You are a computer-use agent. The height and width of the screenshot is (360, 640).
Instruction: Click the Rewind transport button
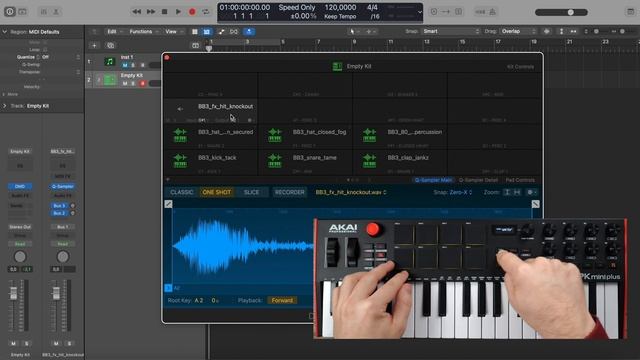pyautogui.click(x=136, y=12)
